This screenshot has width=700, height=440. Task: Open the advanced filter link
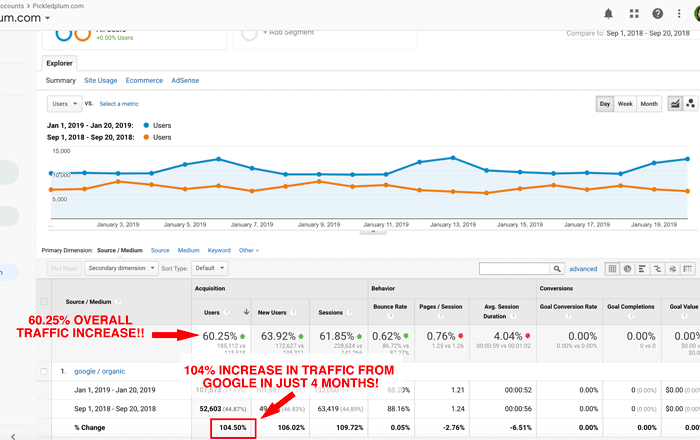[583, 269]
